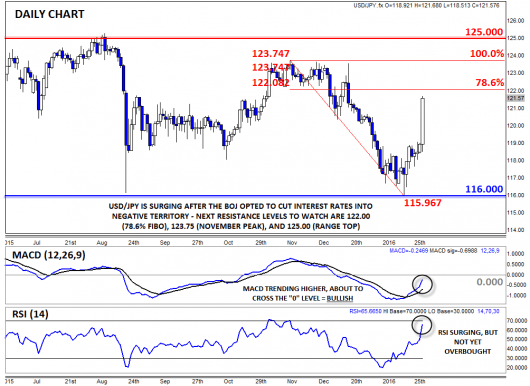Click the "126.00" price axis tick
This screenshot has height=386, width=530.
coord(515,21)
